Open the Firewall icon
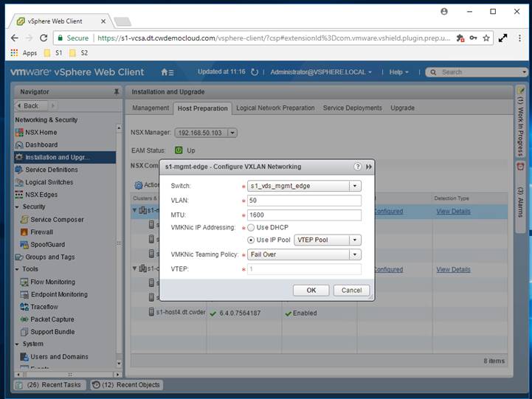 [x=24, y=232]
